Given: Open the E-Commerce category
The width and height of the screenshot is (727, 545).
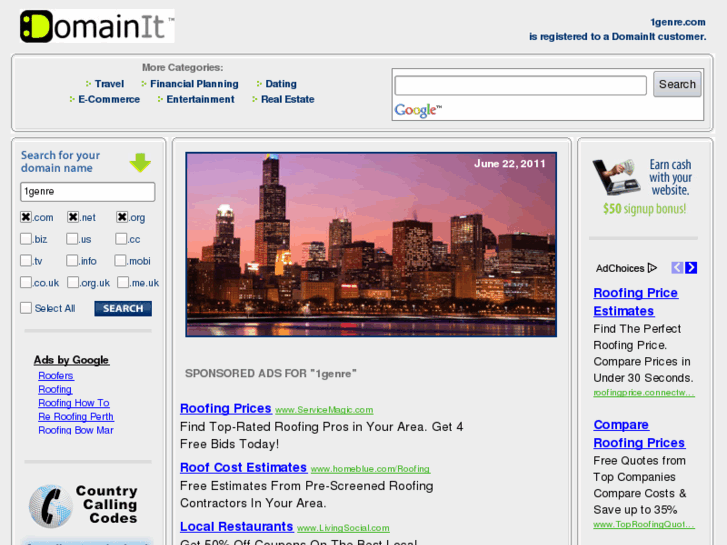Looking at the screenshot, I should (109, 99).
